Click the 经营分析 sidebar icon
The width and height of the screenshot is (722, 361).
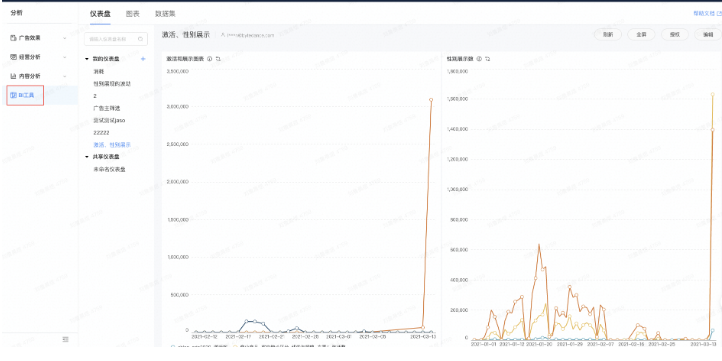pyautogui.click(x=13, y=57)
